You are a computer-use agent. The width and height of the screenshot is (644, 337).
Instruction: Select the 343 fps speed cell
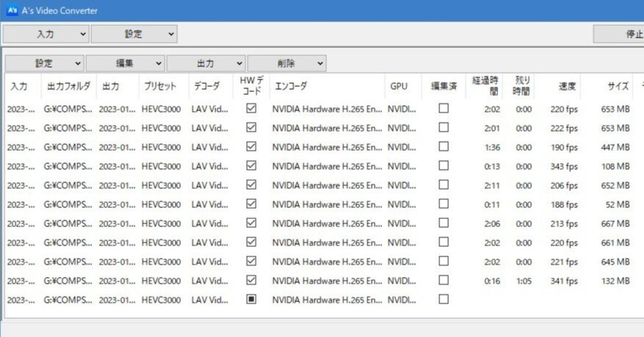coord(564,167)
